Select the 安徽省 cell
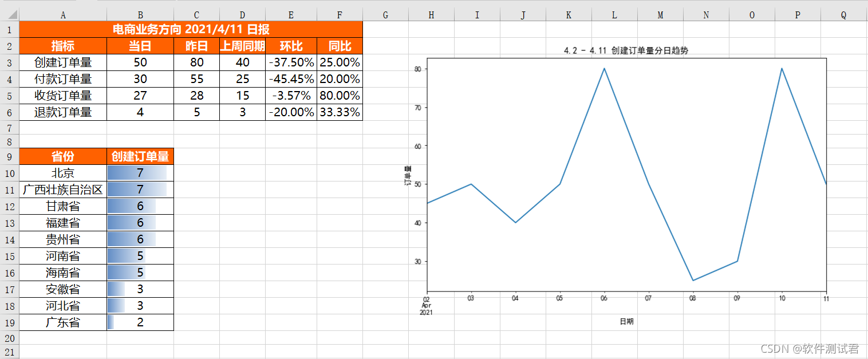Image resolution: width=868 pixels, height=359 pixels. pos(63,289)
